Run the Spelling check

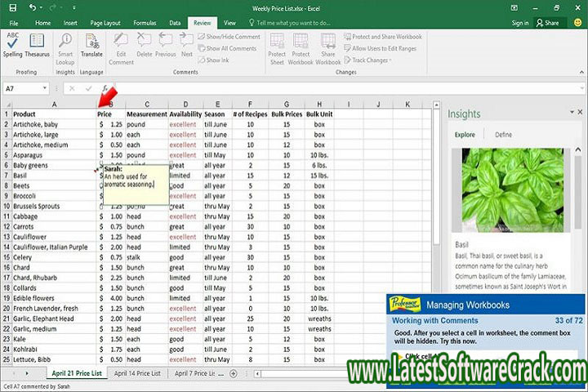click(12, 45)
